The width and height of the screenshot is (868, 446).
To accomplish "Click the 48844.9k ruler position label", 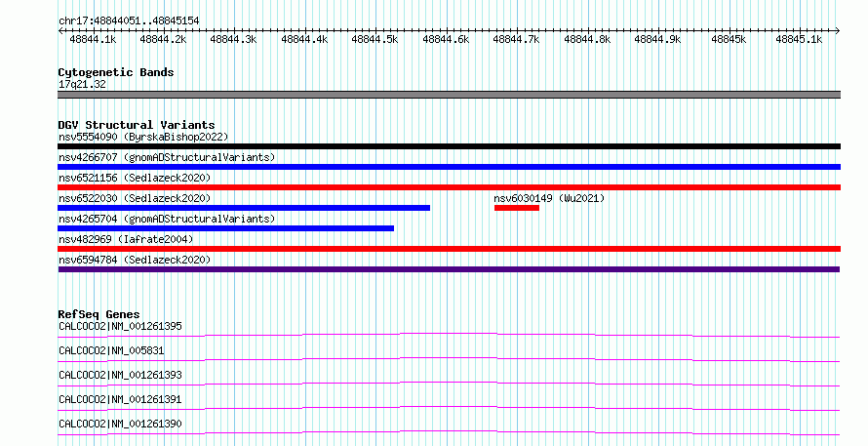I will click(x=657, y=40).
